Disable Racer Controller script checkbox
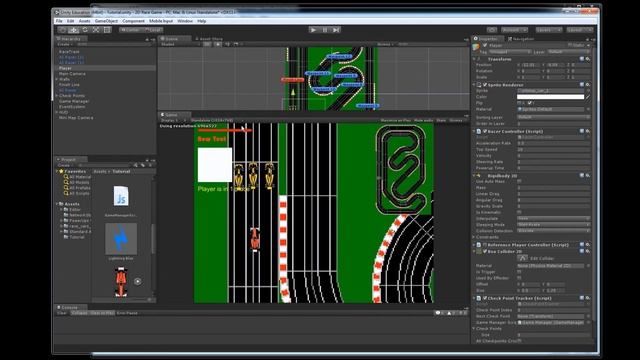 [485, 131]
